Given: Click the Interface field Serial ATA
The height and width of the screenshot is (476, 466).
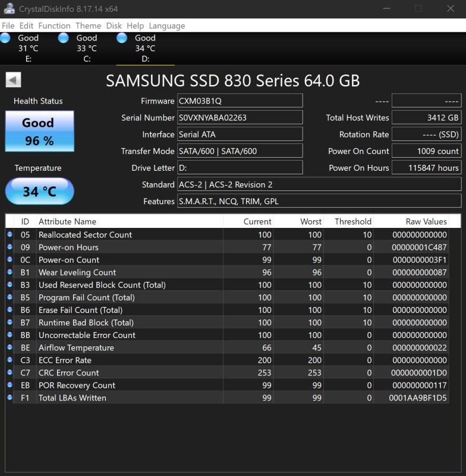Looking at the screenshot, I should [x=240, y=134].
